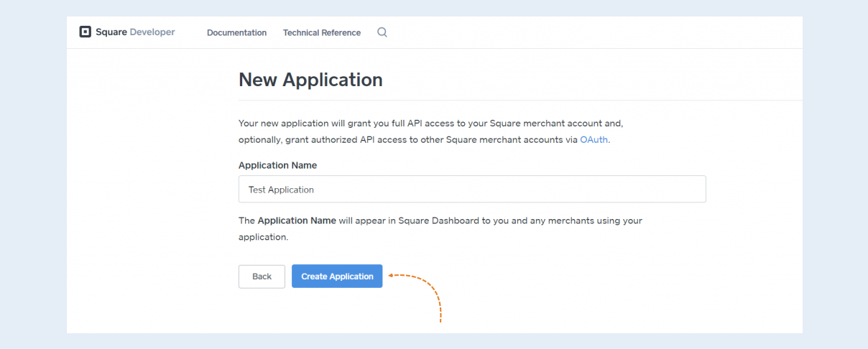Open the Technical Reference menu item
The height and width of the screenshot is (349, 868).
(x=322, y=32)
